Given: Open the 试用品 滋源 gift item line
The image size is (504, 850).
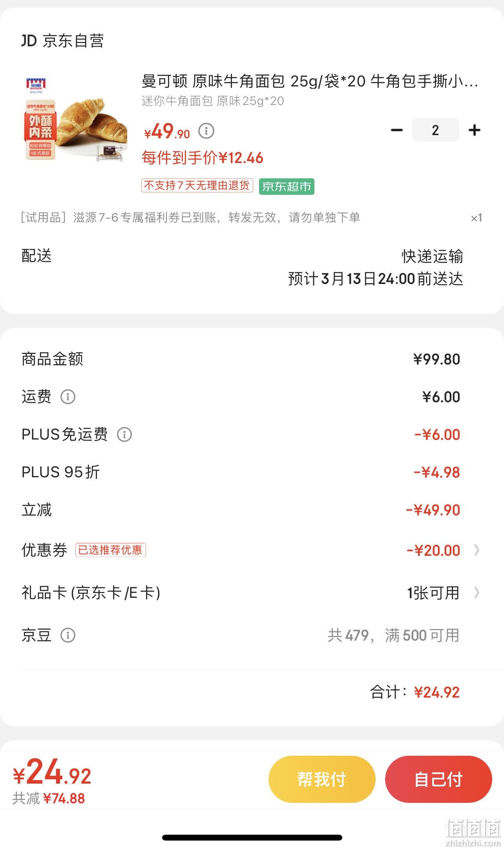Looking at the screenshot, I should click(251, 218).
